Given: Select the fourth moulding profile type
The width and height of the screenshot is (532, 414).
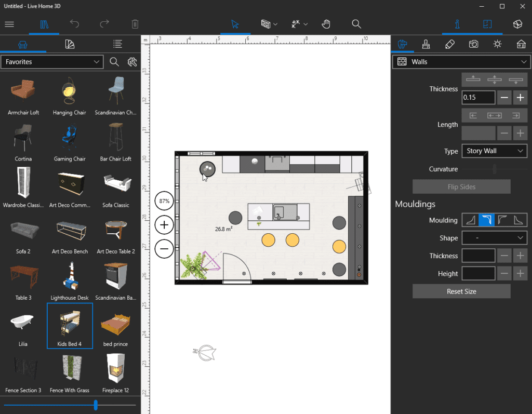Looking at the screenshot, I should click(x=519, y=220).
